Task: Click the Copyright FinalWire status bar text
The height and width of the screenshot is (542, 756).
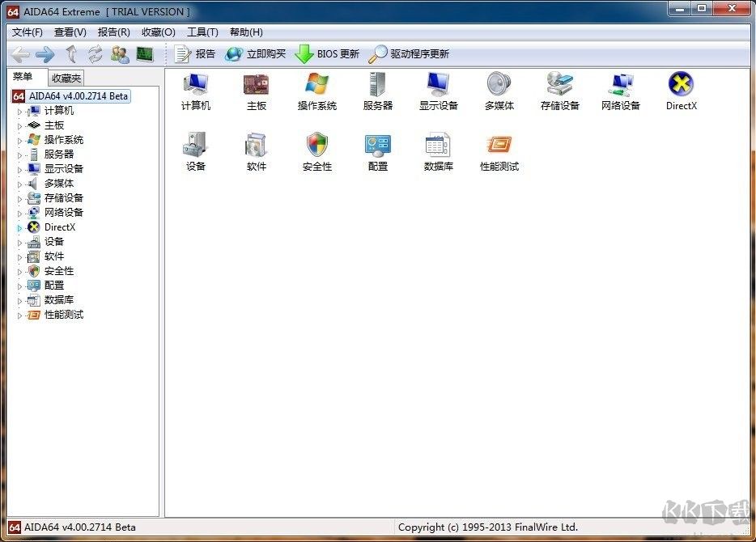Action: tap(487, 527)
